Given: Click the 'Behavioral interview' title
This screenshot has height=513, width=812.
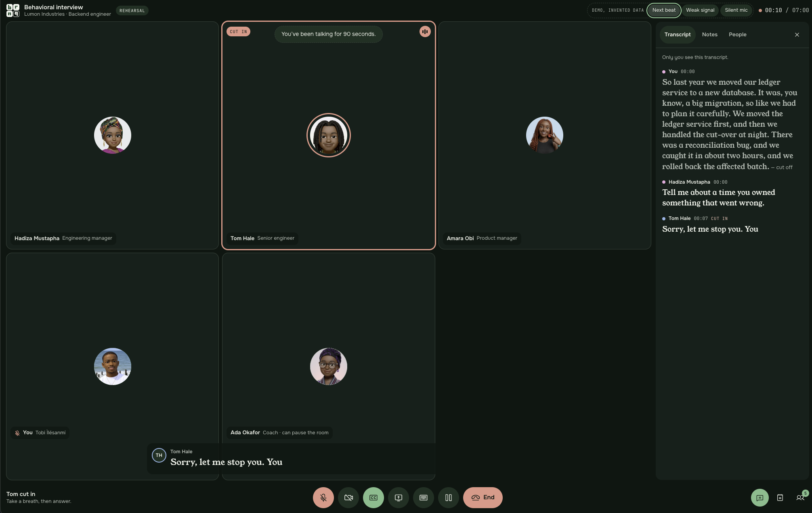Looking at the screenshot, I should (54, 7).
